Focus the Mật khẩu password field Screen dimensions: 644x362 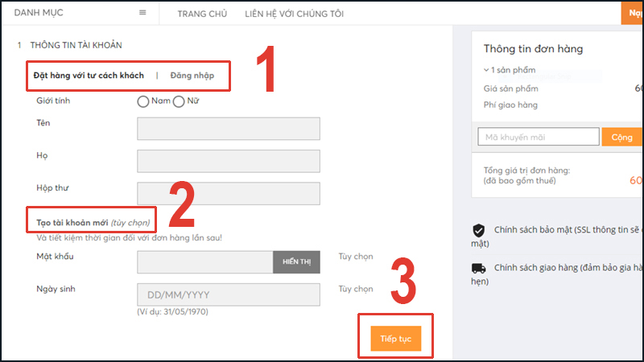tap(205, 262)
